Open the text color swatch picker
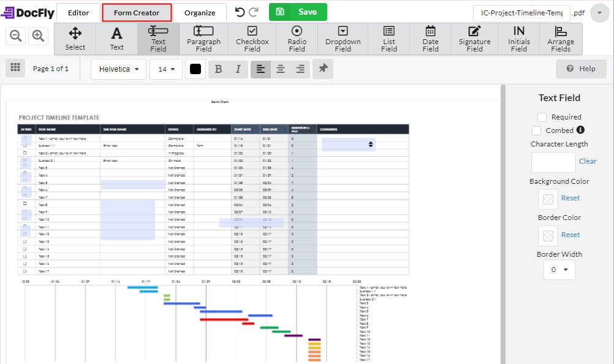This screenshot has height=364, width=614. click(196, 69)
